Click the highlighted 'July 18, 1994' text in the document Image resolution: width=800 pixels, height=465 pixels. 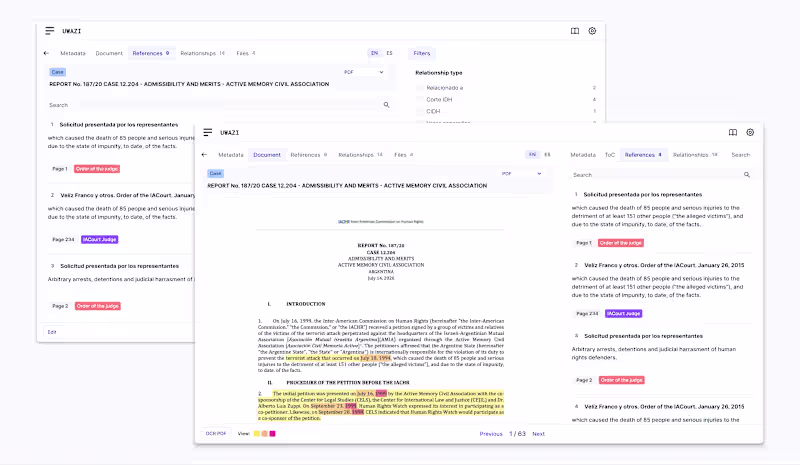376,358
